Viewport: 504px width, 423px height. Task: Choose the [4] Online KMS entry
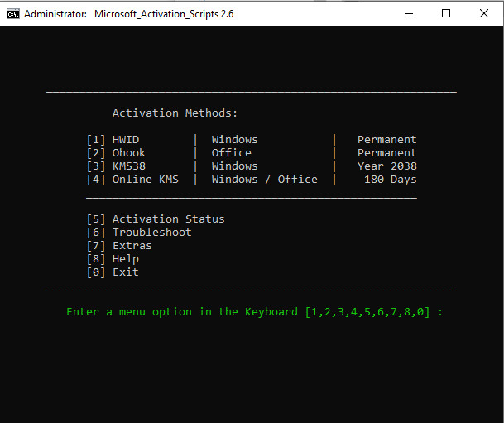click(x=132, y=180)
